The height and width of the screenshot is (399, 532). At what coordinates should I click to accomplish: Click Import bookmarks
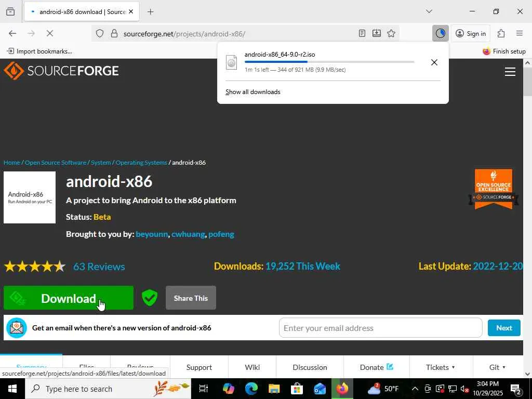click(39, 51)
